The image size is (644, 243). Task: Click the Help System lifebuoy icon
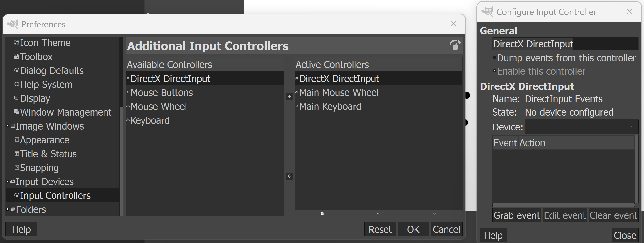point(17,84)
